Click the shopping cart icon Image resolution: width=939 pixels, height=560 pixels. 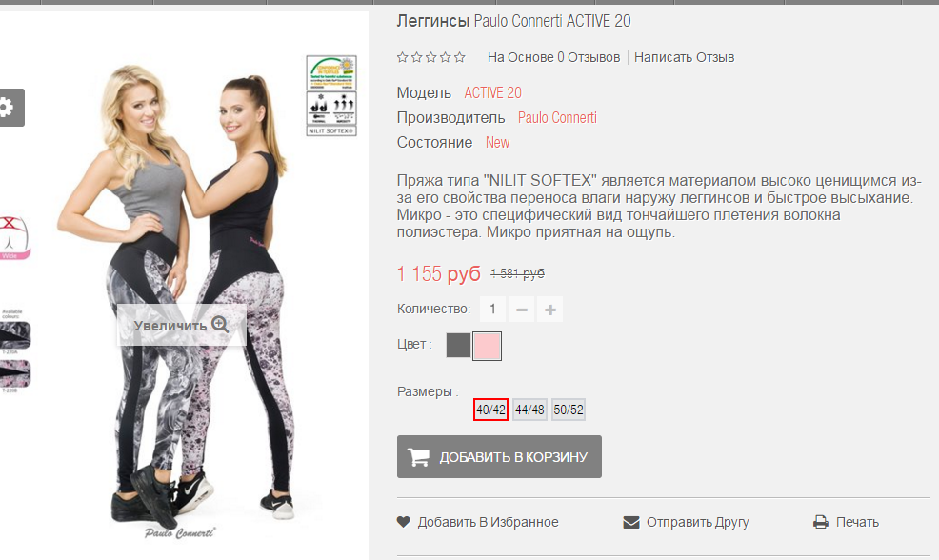pyautogui.click(x=419, y=457)
